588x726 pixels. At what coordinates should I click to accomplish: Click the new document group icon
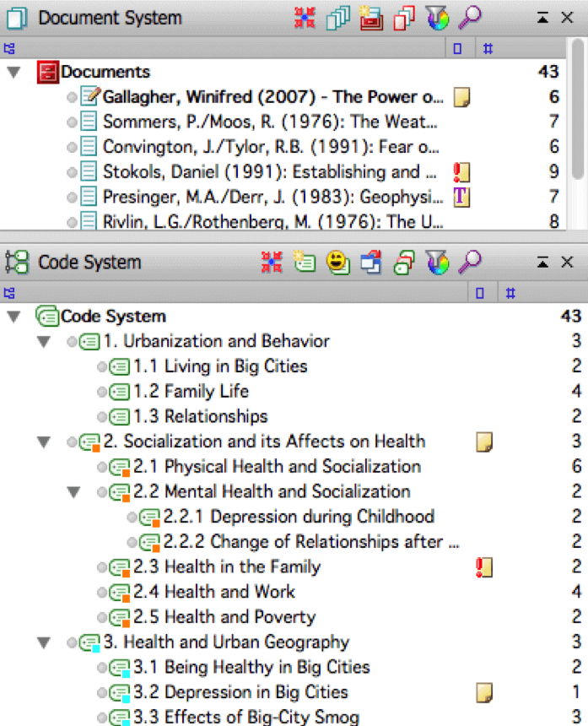(370, 18)
